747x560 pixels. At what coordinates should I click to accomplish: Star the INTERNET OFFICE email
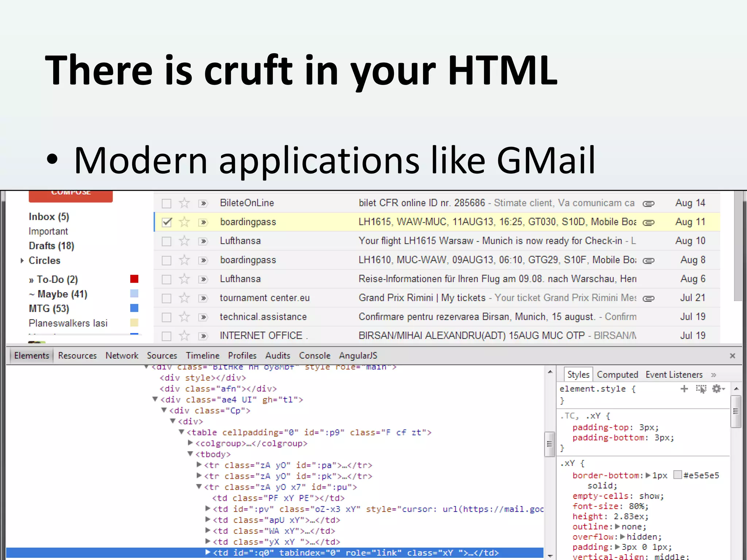[x=184, y=336]
